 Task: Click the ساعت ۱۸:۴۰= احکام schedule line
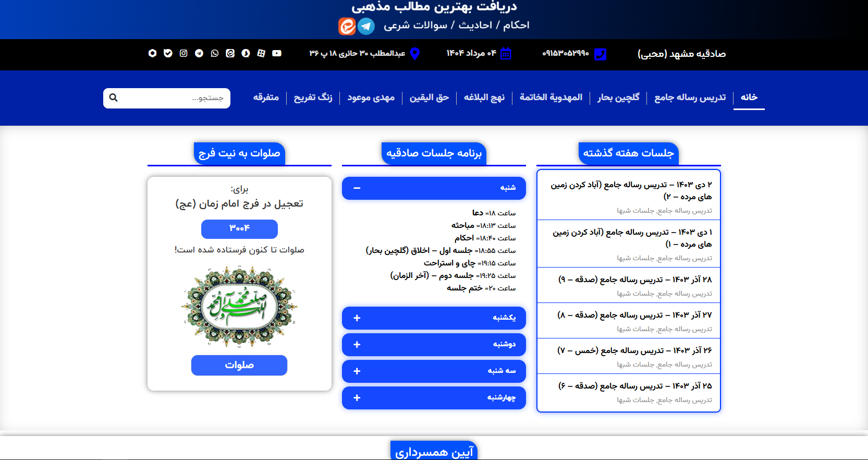485,238
